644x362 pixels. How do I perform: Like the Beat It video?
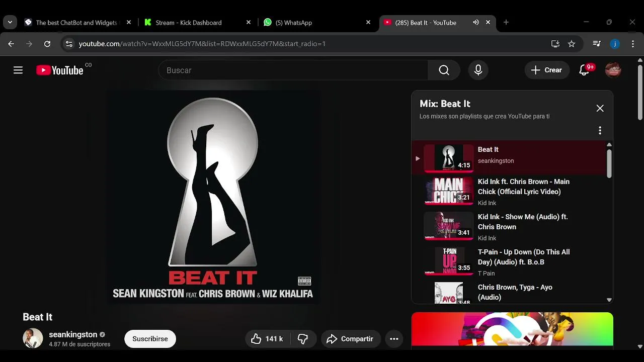click(267, 339)
